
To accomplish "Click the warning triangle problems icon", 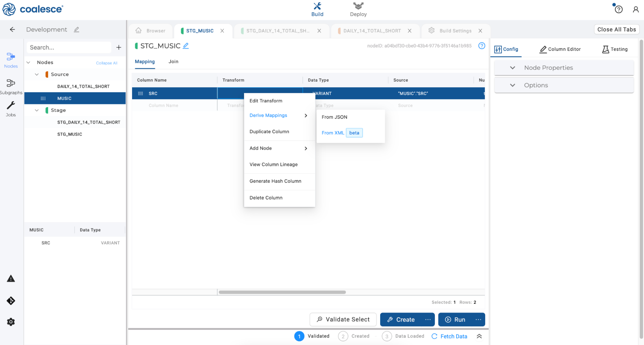I will 11,279.
